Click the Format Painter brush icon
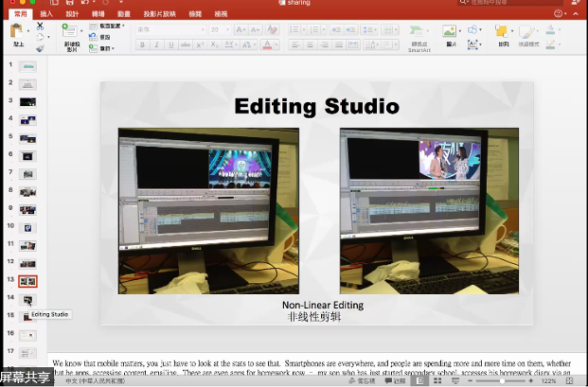This screenshot has width=588, height=387. (x=40, y=47)
